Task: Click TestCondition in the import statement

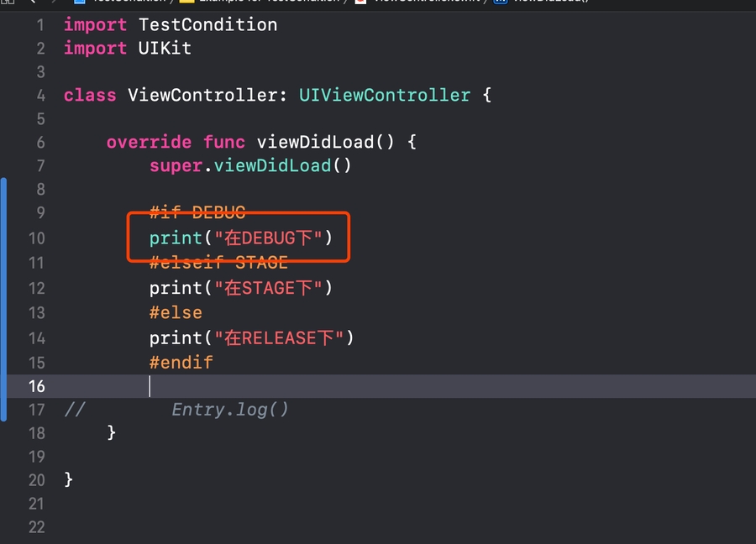Action: (x=207, y=25)
